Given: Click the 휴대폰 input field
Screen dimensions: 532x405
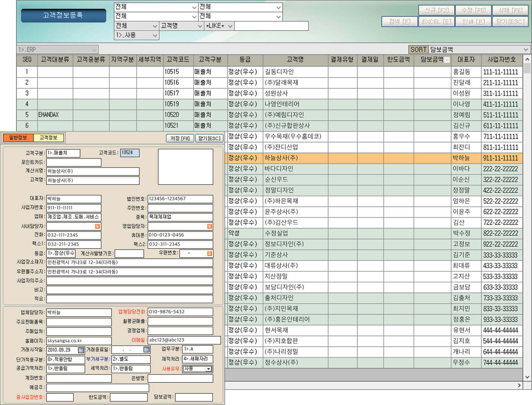Looking at the screenshot, I should [x=180, y=235].
